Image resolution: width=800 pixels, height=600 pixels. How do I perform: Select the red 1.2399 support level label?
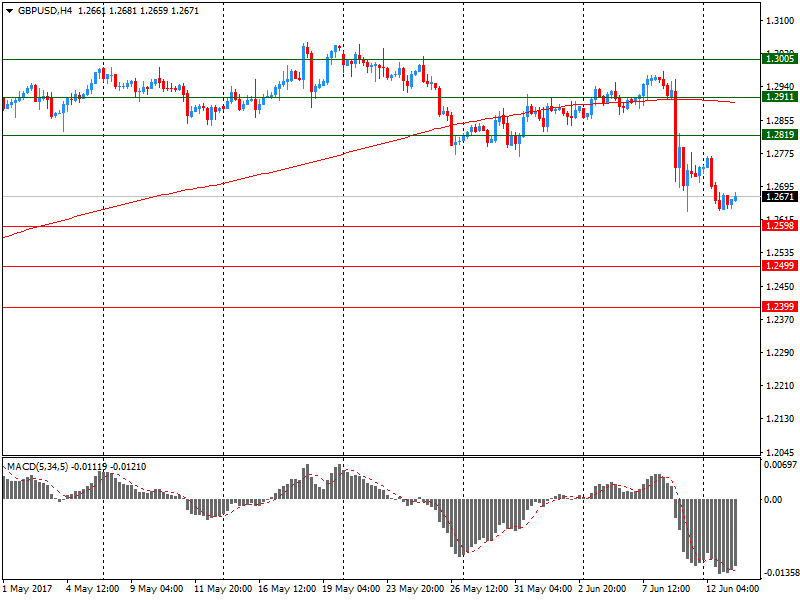779,307
